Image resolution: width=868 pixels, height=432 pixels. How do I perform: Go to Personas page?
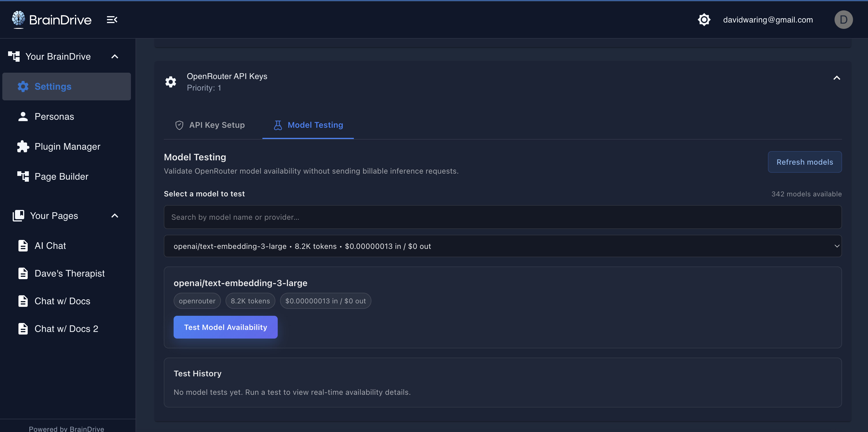point(54,117)
